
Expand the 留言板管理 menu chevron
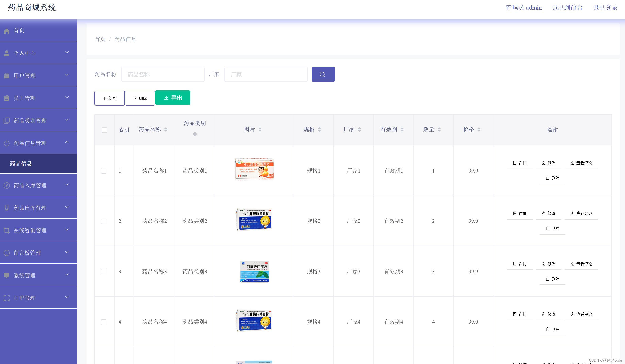pos(66,252)
